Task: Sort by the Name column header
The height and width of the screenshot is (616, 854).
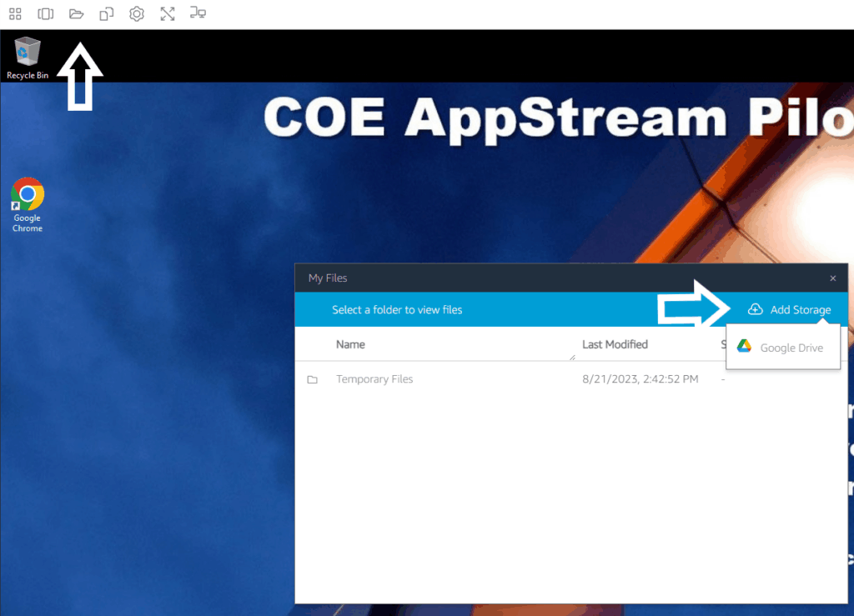Action: pyautogui.click(x=350, y=344)
